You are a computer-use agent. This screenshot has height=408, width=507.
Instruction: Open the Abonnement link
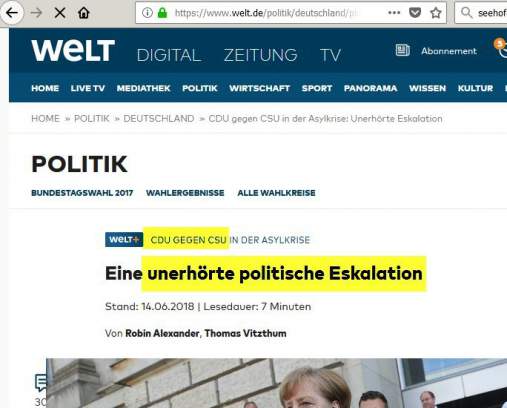click(449, 51)
